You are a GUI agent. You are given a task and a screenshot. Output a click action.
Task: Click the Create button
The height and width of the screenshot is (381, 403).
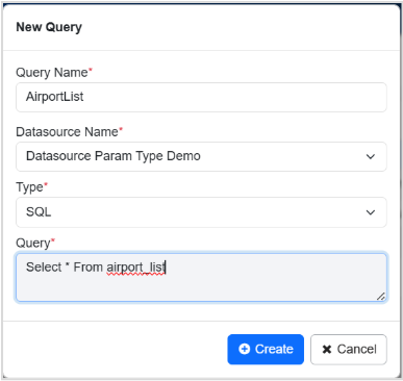point(266,349)
